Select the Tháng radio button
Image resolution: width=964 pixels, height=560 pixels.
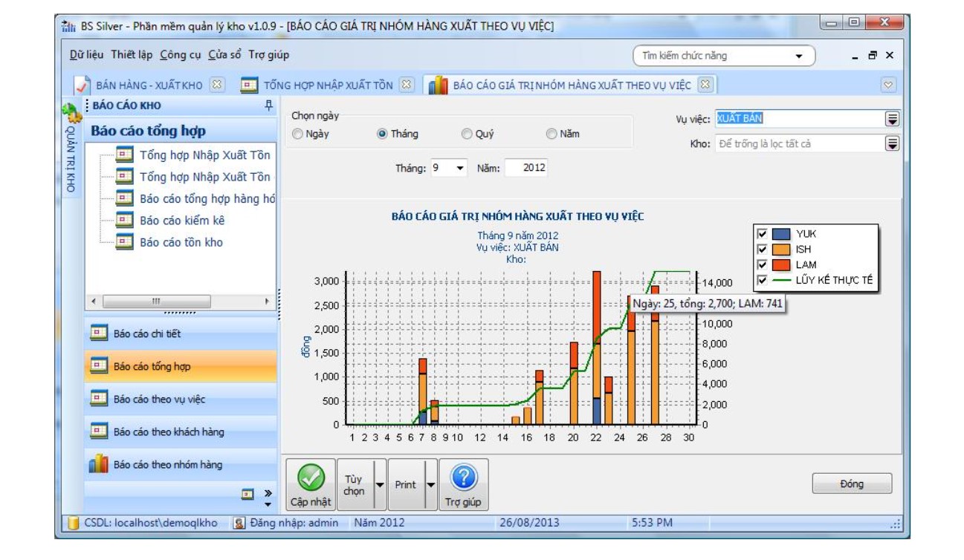pyautogui.click(x=382, y=134)
